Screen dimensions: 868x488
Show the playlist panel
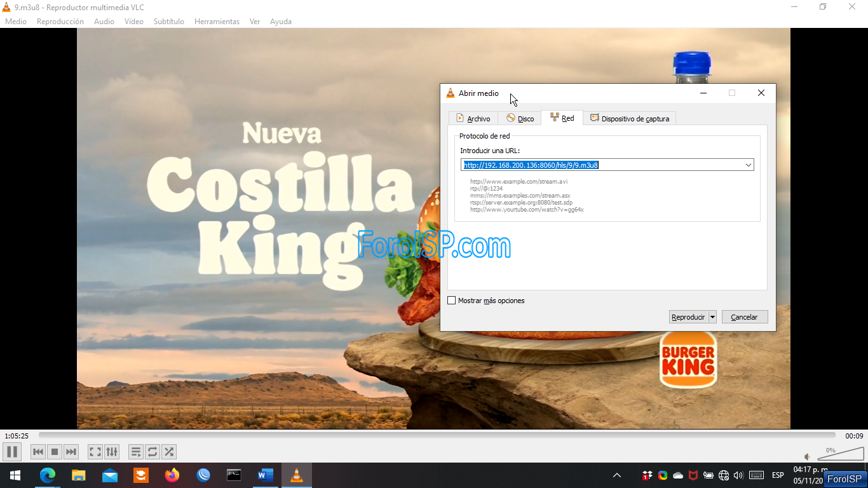point(136,452)
